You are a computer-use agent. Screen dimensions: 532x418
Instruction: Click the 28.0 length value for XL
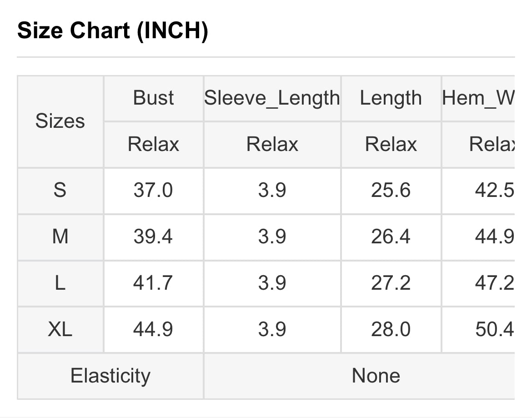391,329
